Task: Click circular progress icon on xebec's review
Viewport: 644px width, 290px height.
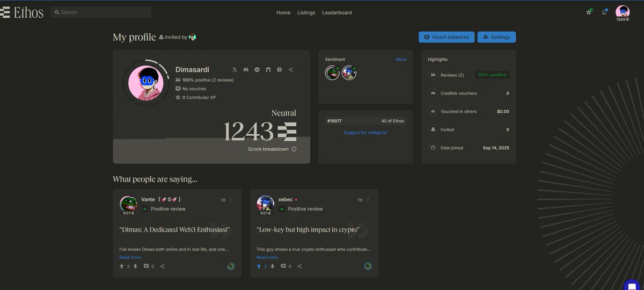Action: tap(368, 266)
